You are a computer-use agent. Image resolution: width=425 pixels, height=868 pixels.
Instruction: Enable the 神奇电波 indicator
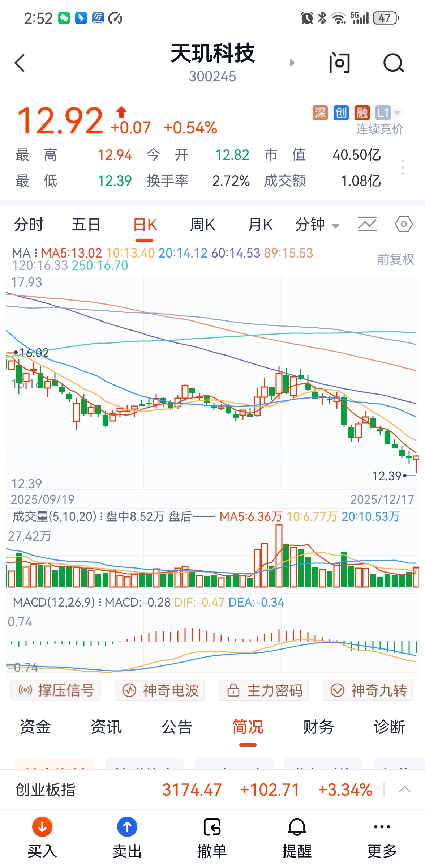(x=160, y=690)
